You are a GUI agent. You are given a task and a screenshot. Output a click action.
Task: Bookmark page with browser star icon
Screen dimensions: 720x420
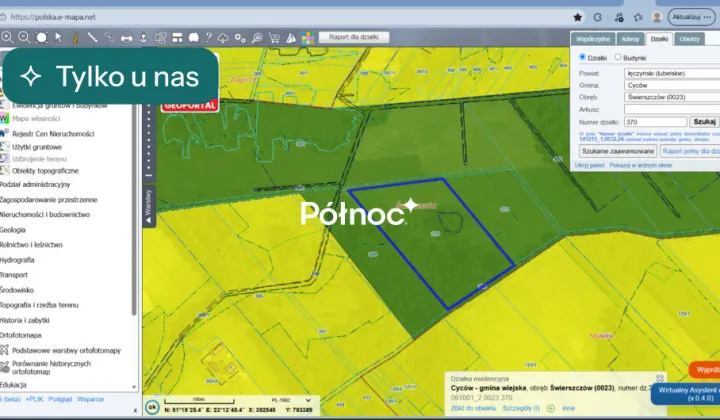pyautogui.click(x=578, y=17)
